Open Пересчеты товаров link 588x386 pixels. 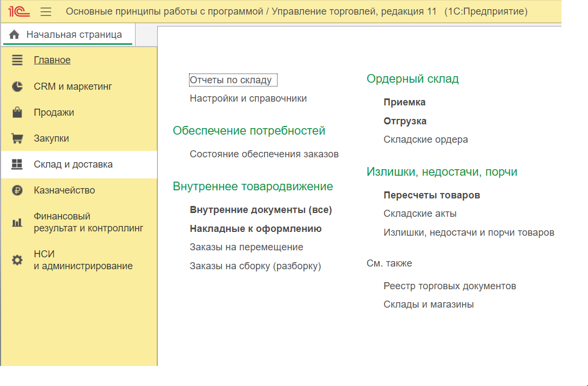431,195
